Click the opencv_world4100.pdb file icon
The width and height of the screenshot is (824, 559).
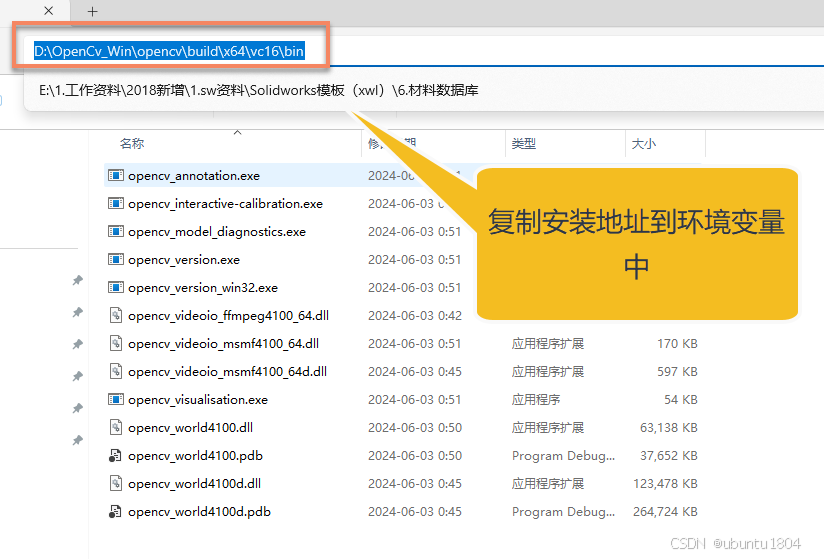pyautogui.click(x=115, y=456)
